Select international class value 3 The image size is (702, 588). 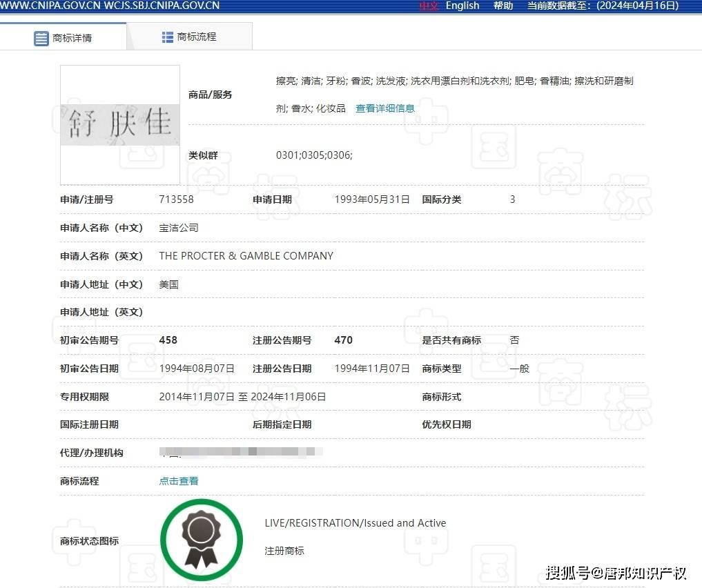click(x=513, y=199)
